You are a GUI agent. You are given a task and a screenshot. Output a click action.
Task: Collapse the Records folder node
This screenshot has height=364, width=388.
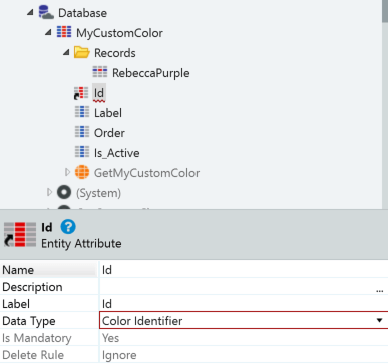pyautogui.click(x=66, y=52)
